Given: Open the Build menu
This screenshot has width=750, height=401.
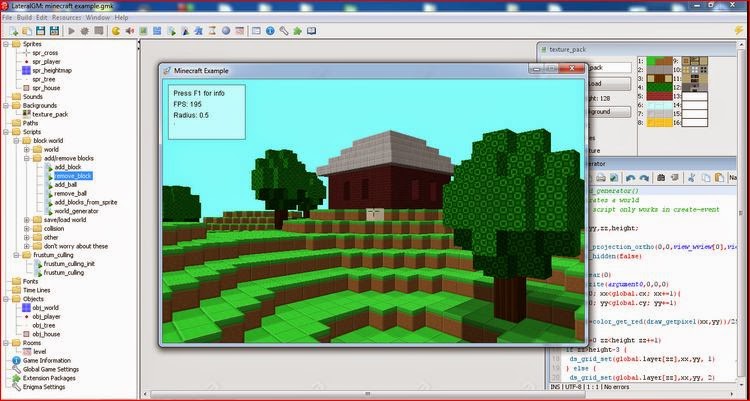Looking at the screenshot, I should click(24, 17).
